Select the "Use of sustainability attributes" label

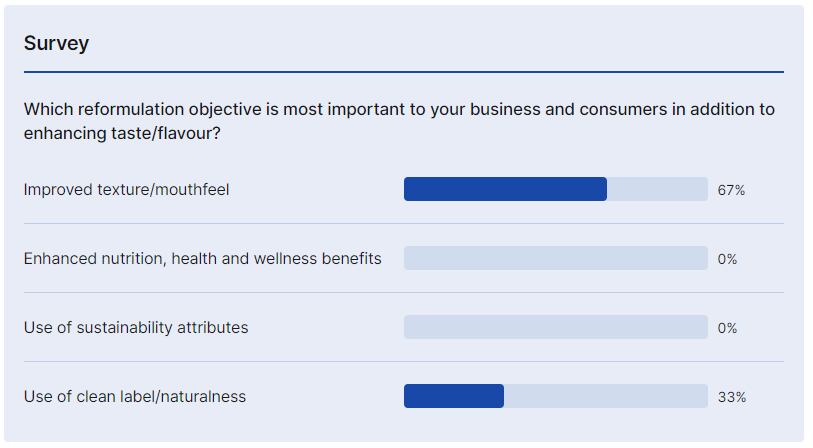coord(136,327)
